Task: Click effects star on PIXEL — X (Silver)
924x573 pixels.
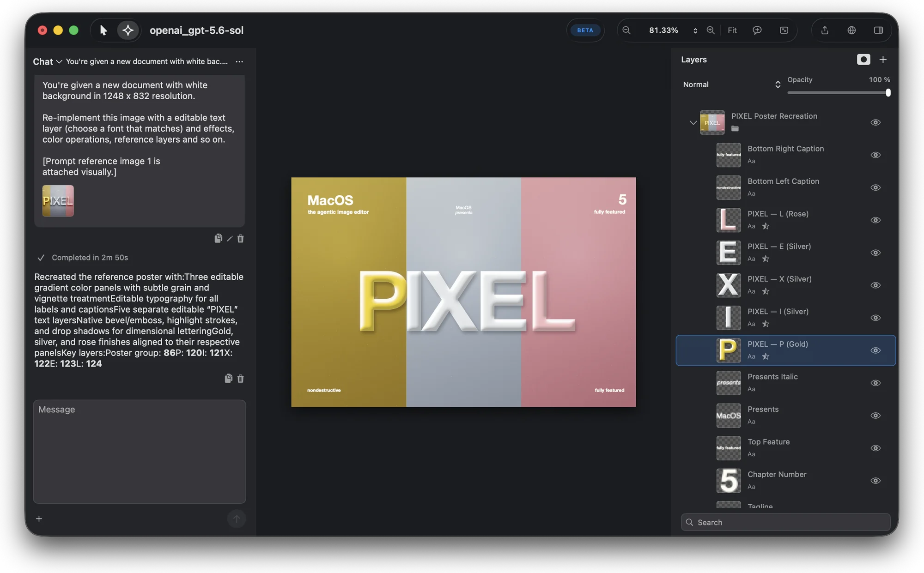Action: tap(766, 291)
